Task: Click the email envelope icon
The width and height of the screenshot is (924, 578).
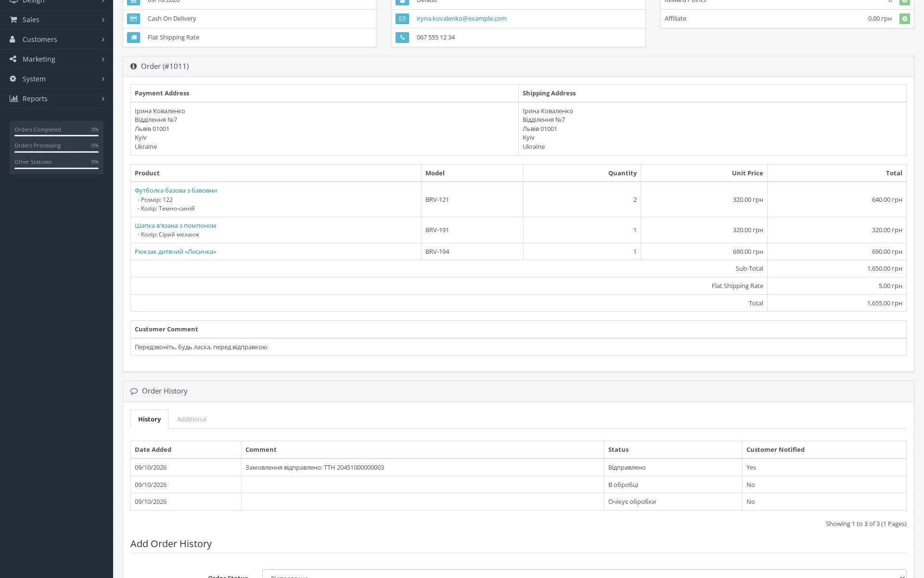Action: 402,19
